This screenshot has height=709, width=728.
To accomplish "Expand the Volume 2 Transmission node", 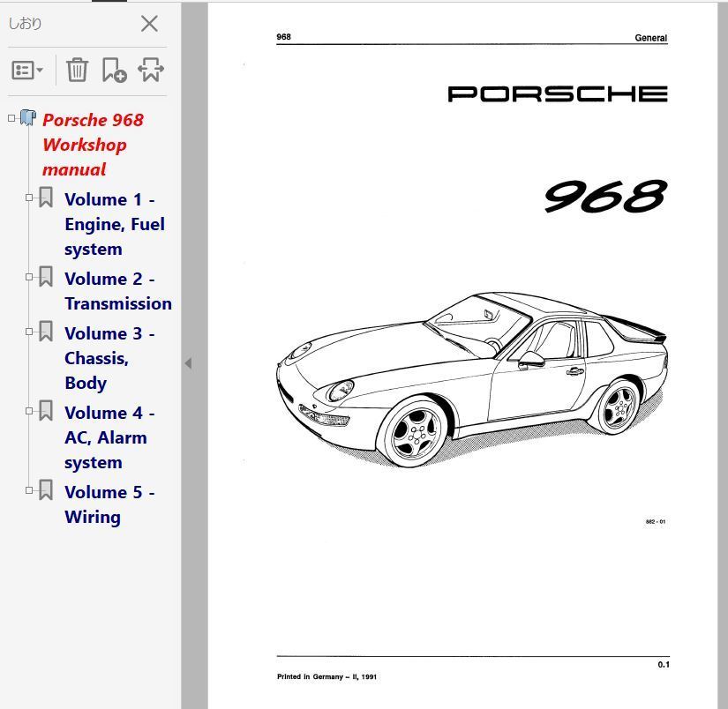I will click(x=29, y=277).
